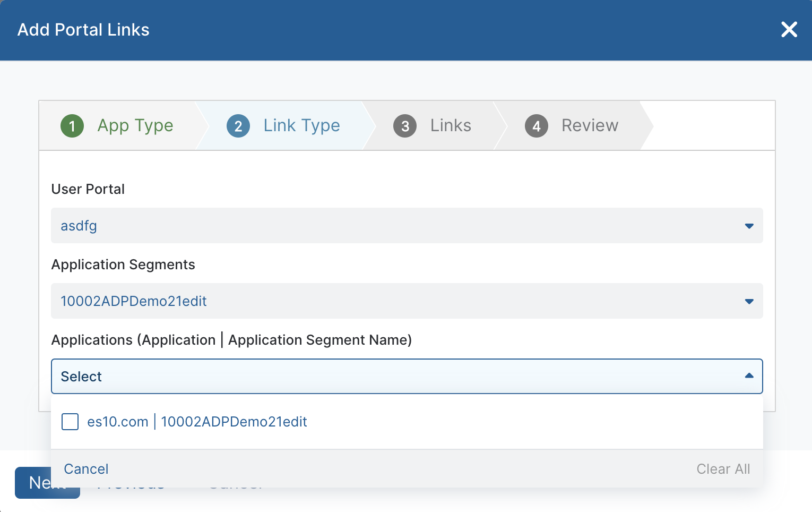Click the blue step 2 Link Type circle icon
The width and height of the screenshot is (812, 512).
coord(238,126)
